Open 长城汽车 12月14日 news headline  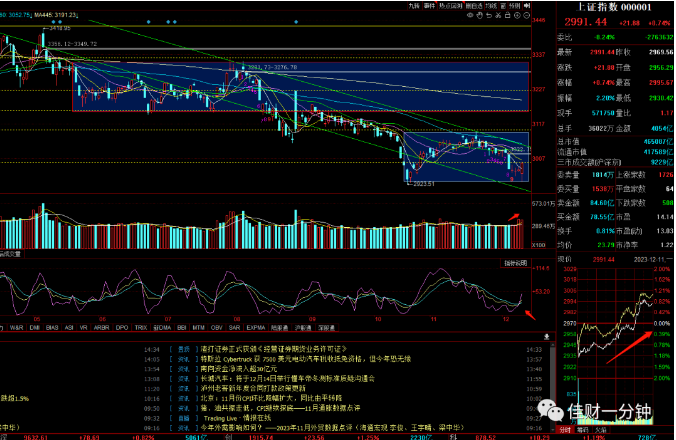288,378
